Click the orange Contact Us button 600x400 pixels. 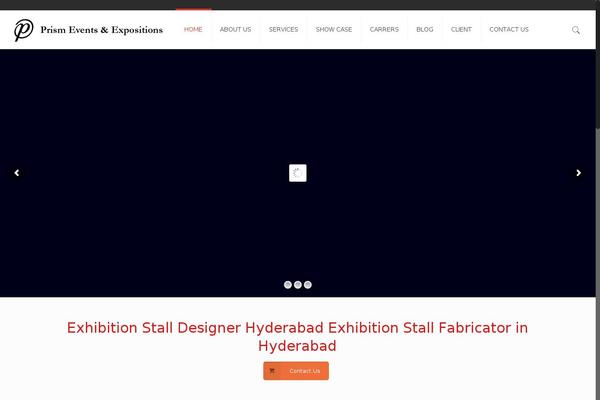(296, 371)
